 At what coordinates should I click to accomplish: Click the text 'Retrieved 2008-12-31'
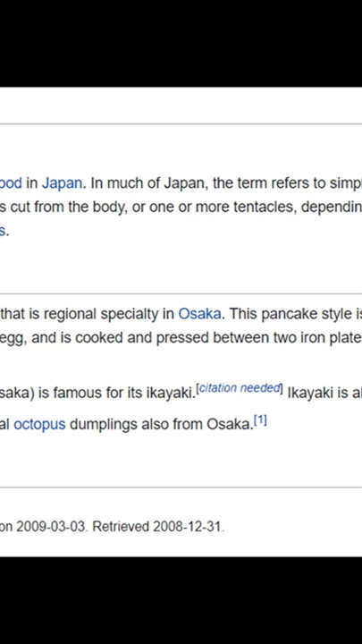(x=157, y=526)
